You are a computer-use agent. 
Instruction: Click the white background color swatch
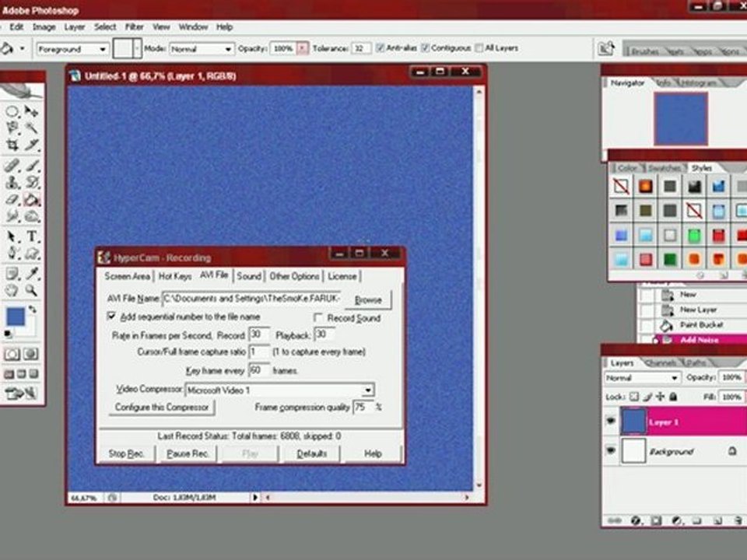click(30, 330)
